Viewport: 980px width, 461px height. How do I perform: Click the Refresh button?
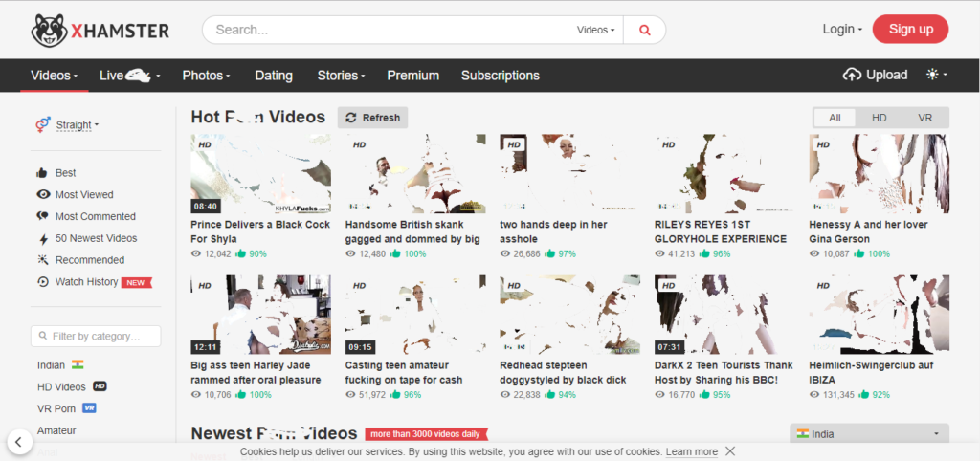(373, 118)
